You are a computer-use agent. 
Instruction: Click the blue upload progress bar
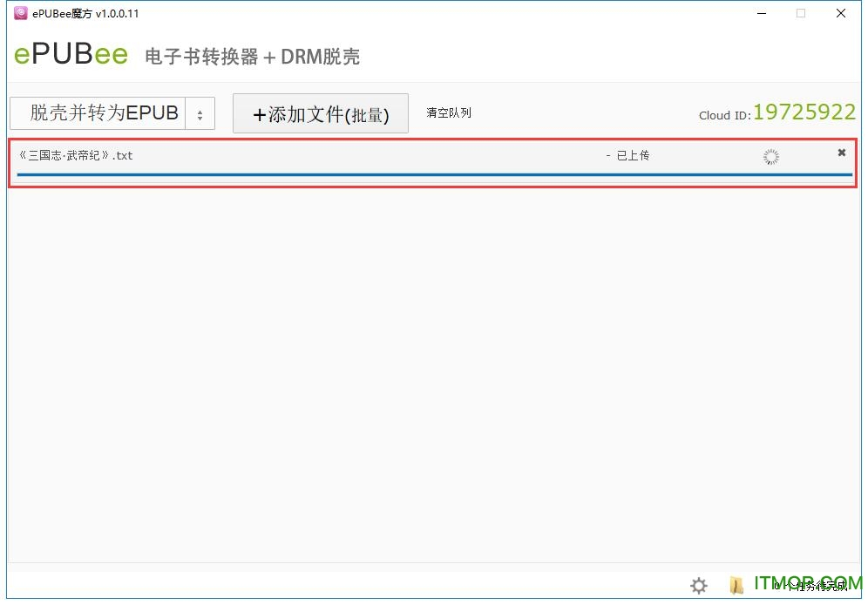(433, 174)
